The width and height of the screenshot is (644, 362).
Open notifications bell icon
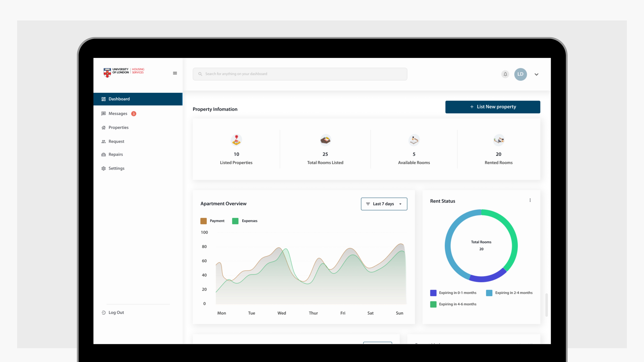pyautogui.click(x=505, y=74)
